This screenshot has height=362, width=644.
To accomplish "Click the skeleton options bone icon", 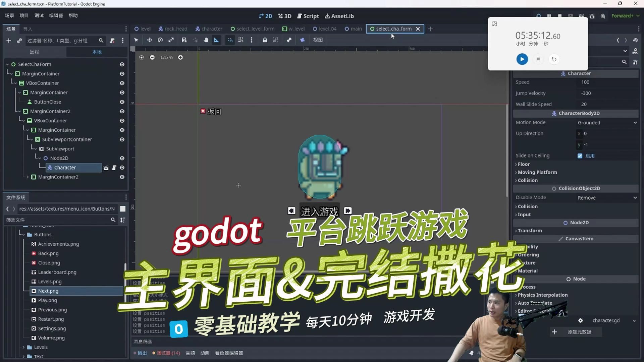I will (289, 40).
